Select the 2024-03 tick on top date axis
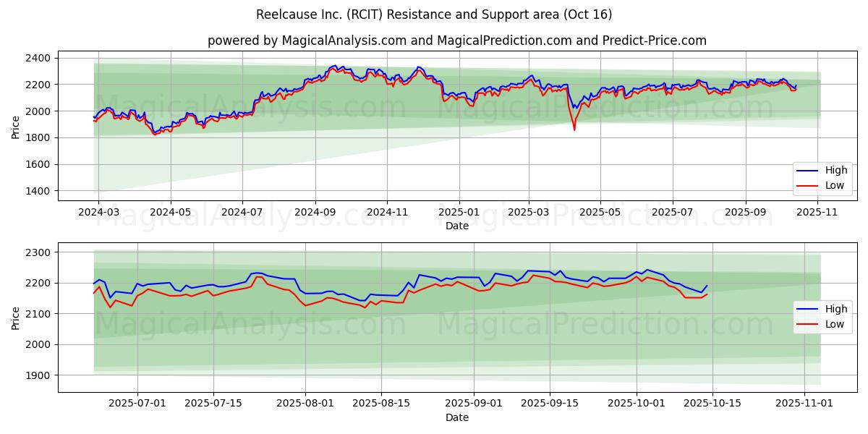 click(x=98, y=213)
